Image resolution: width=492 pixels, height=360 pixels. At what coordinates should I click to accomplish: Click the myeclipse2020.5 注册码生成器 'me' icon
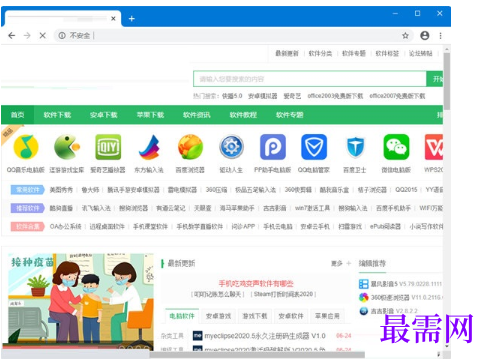pyautogui.click(x=198, y=336)
